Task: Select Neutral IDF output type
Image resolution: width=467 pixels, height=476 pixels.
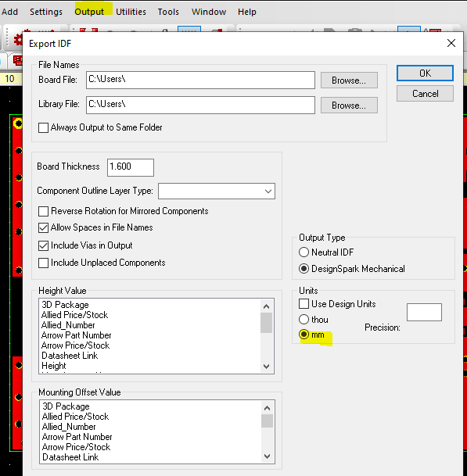Action: 304,252
